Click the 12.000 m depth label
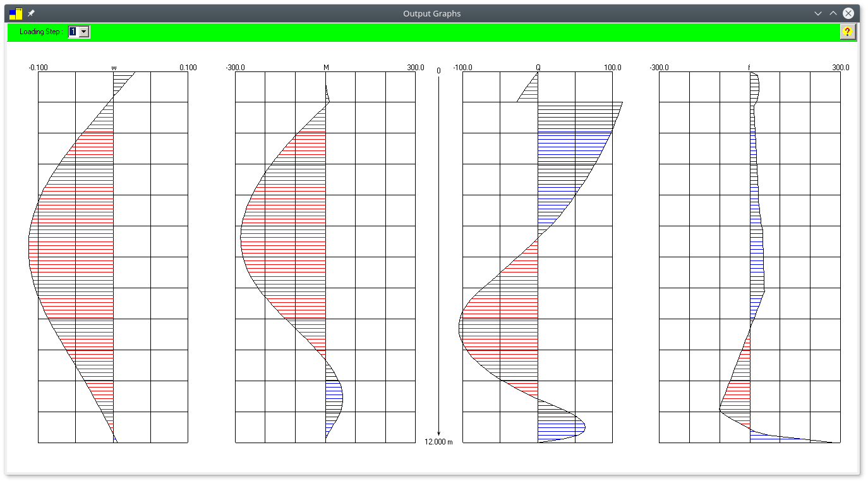868x483 pixels. (438, 442)
